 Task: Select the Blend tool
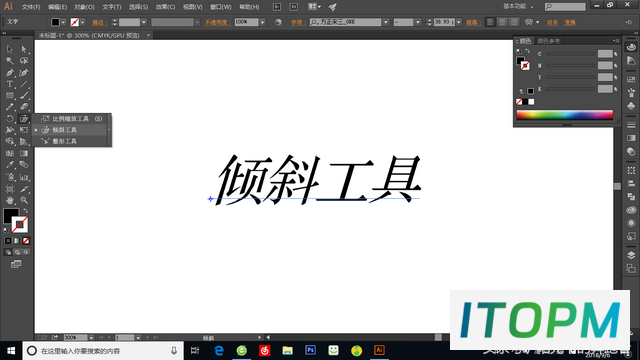[x=24, y=165]
